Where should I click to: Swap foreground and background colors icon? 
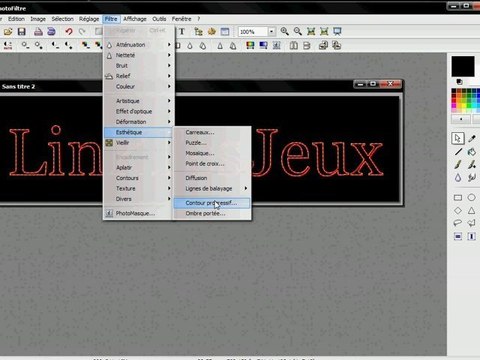(459, 82)
